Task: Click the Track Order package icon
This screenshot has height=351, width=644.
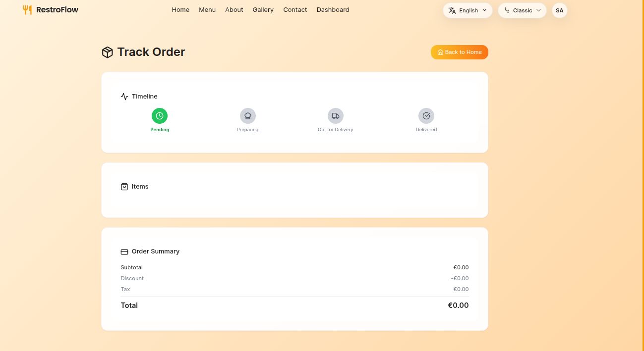Action: coord(108,52)
